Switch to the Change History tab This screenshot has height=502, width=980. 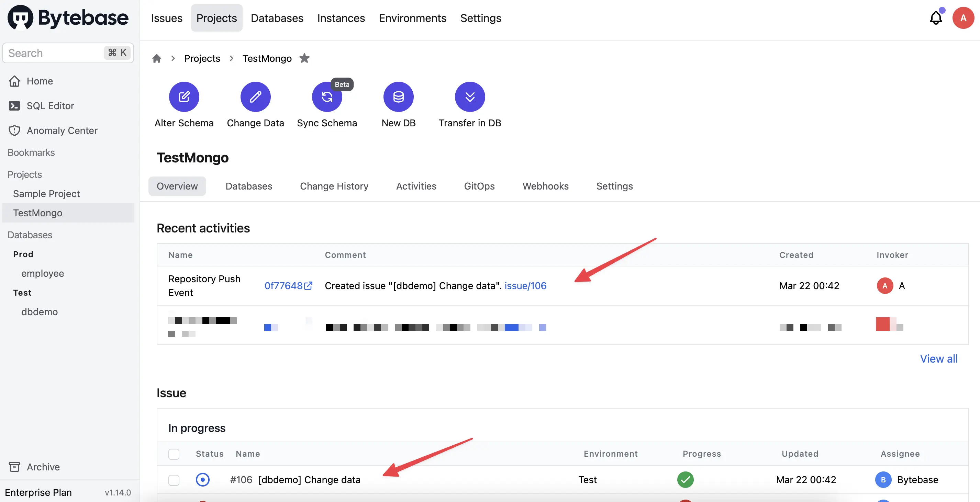click(x=334, y=186)
